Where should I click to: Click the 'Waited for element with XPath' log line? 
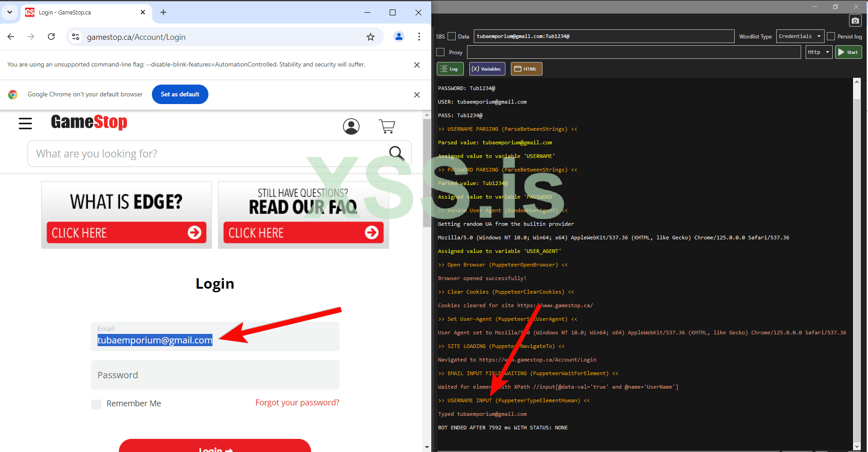coord(558,387)
